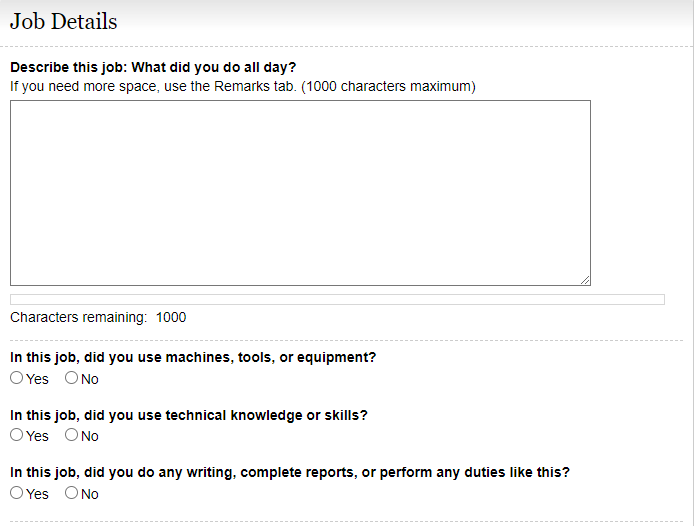Click the Job Details heading

pos(63,21)
